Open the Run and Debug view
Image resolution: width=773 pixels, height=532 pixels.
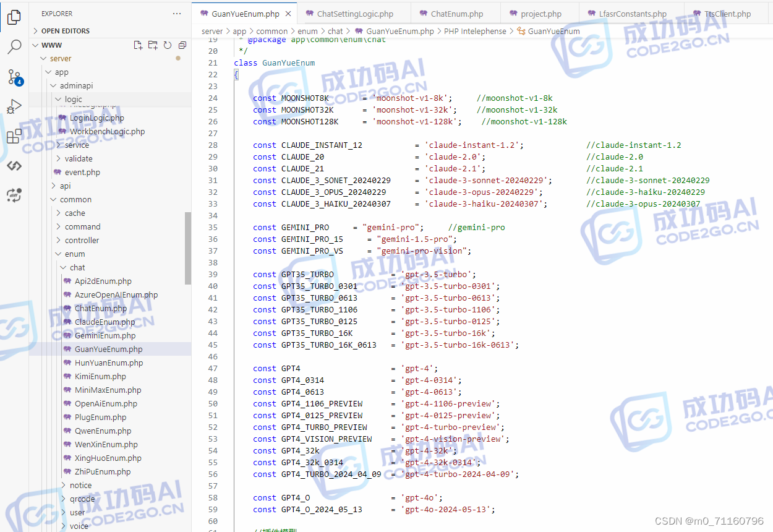coord(14,106)
